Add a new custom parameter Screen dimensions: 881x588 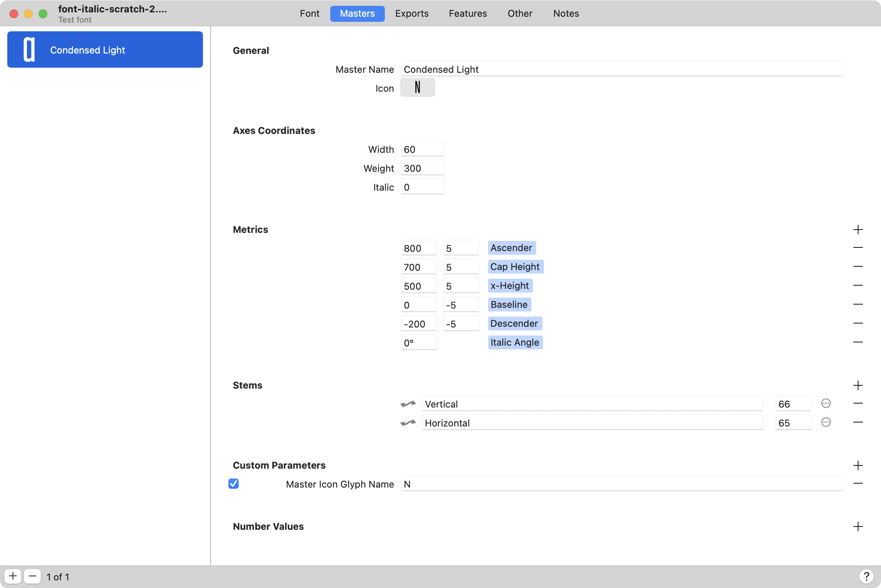click(858, 465)
